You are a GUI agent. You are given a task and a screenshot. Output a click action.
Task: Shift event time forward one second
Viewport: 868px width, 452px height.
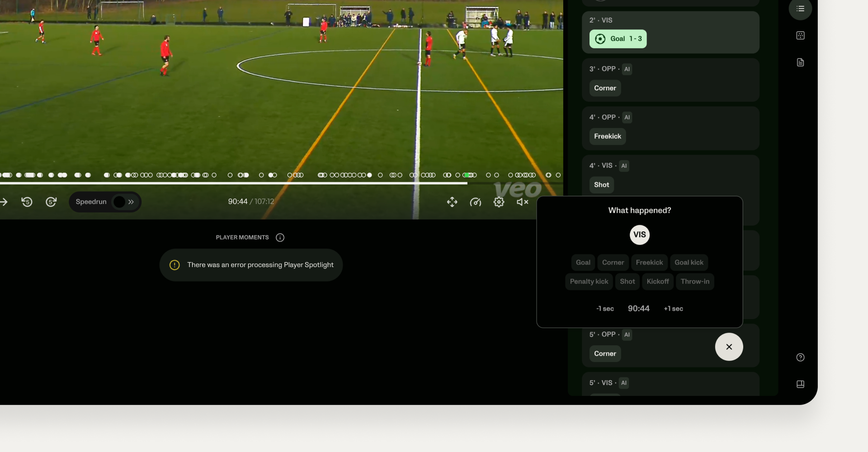pyautogui.click(x=673, y=309)
